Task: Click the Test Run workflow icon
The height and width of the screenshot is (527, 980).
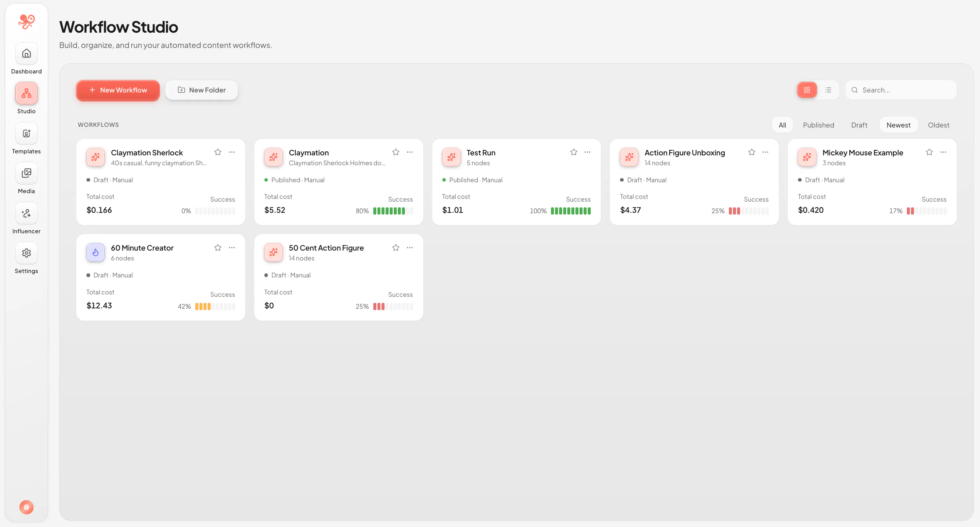Action: [x=451, y=157]
